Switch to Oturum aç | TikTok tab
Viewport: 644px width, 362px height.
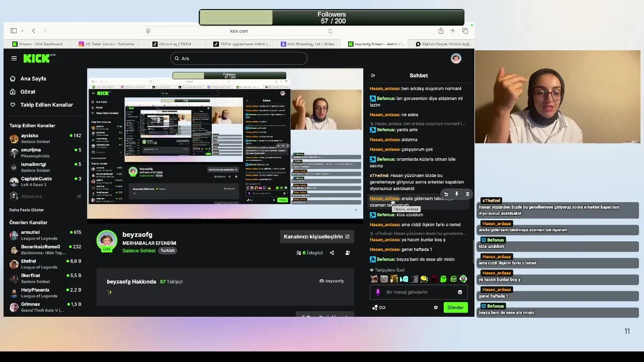172,44
